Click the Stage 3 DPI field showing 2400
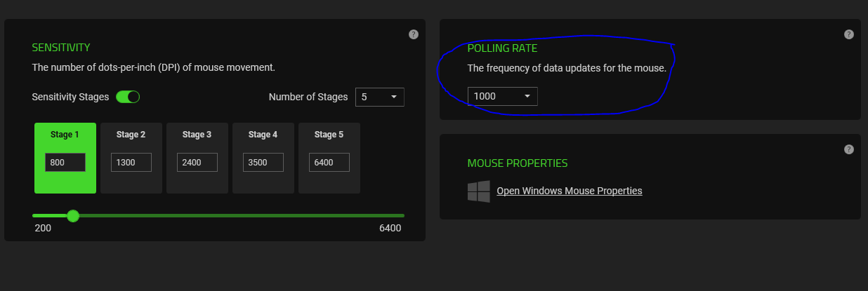This screenshot has height=291, width=868. (x=197, y=163)
